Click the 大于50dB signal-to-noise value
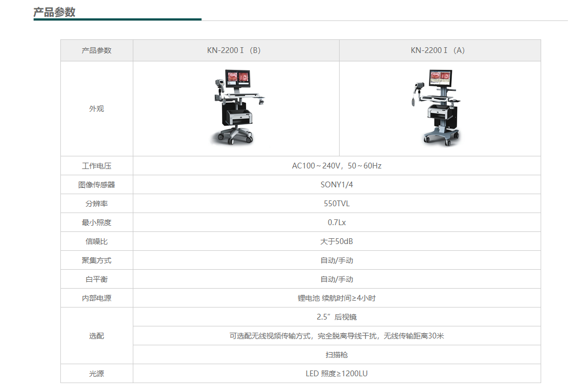 pyautogui.click(x=336, y=241)
